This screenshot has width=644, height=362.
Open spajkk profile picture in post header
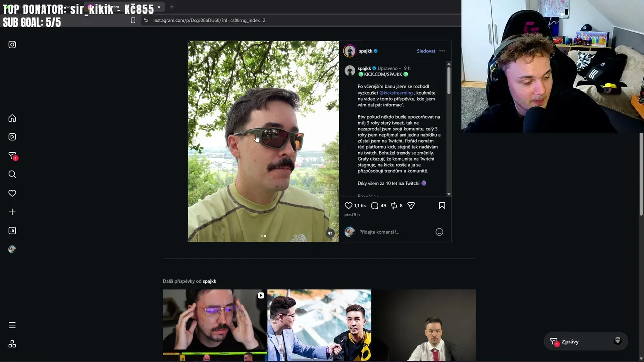(350, 51)
